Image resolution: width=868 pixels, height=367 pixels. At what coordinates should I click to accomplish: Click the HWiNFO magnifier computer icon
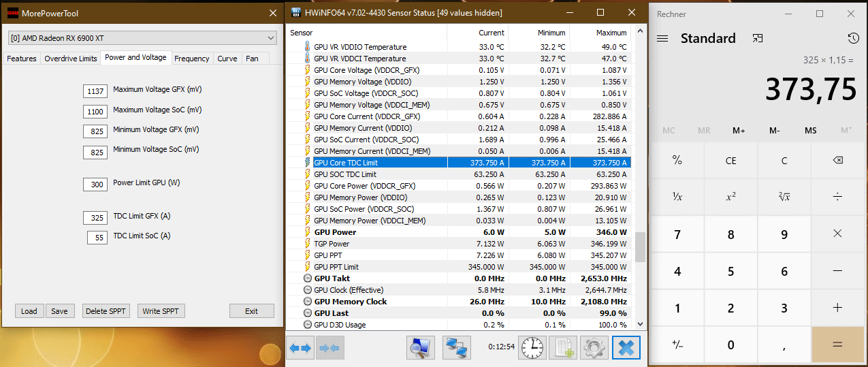click(420, 348)
